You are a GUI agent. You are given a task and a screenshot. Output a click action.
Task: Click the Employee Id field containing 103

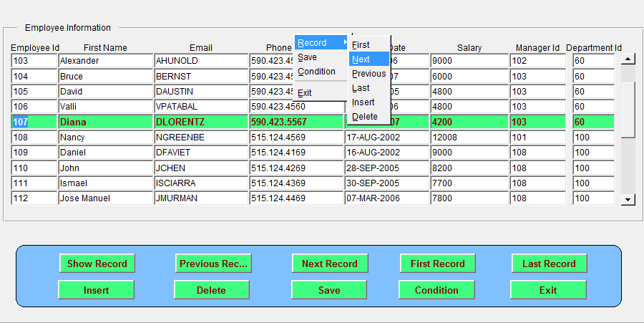[34, 61]
